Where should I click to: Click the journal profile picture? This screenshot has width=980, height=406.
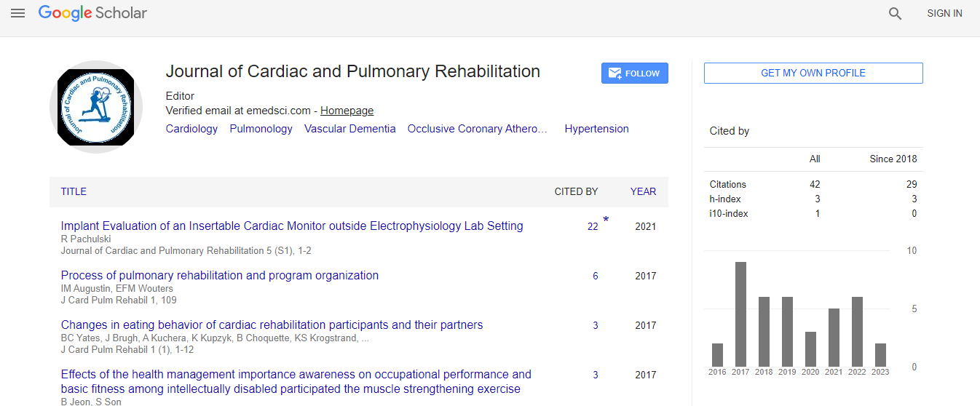[96, 107]
